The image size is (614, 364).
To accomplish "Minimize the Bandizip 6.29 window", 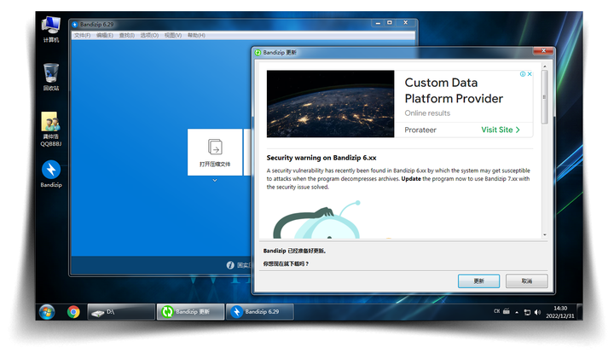I will click(378, 23).
